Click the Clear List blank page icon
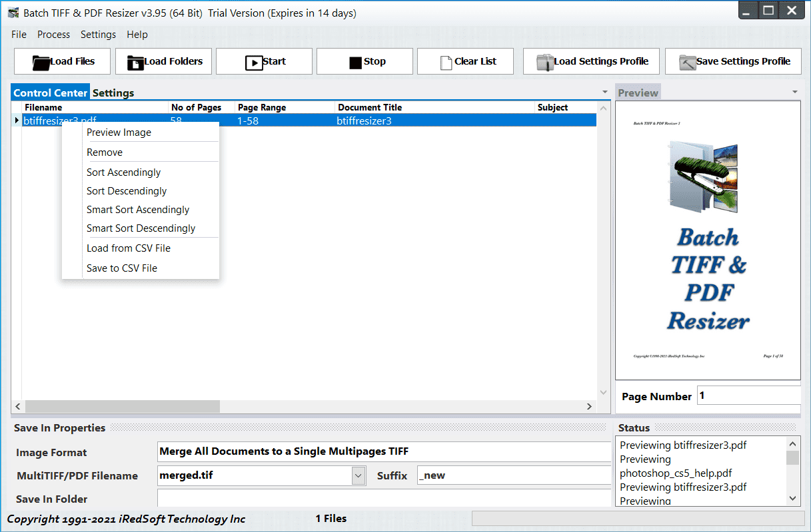811x532 pixels. (x=446, y=63)
